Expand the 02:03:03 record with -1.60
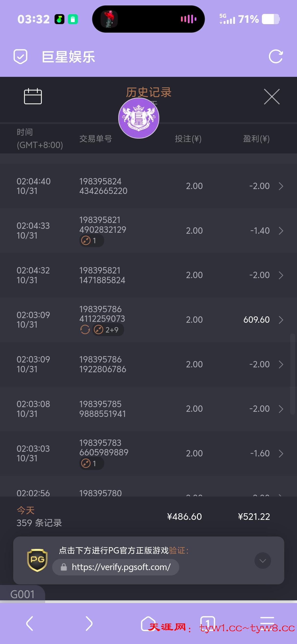 tap(281, 453)
